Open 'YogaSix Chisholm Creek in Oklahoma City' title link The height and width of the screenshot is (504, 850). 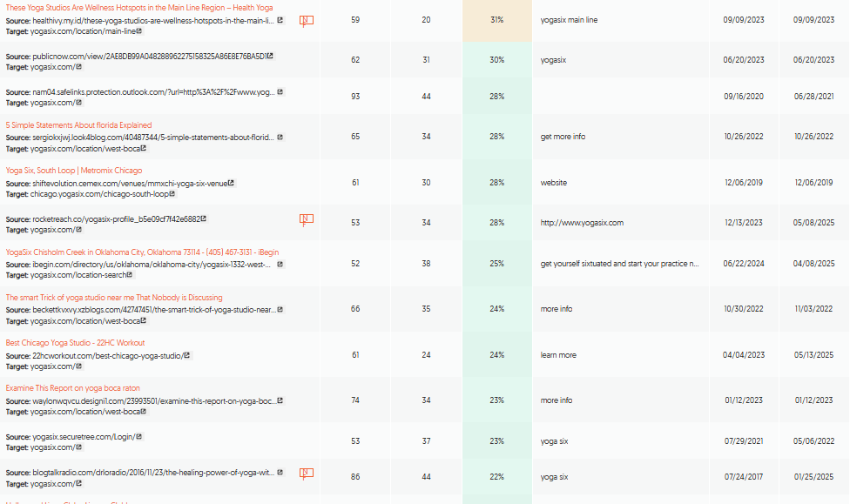click(x=142, y=252)
